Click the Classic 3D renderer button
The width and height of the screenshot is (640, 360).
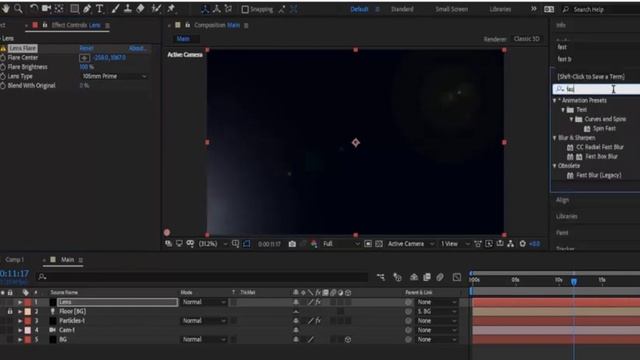[x=527, y=39]
